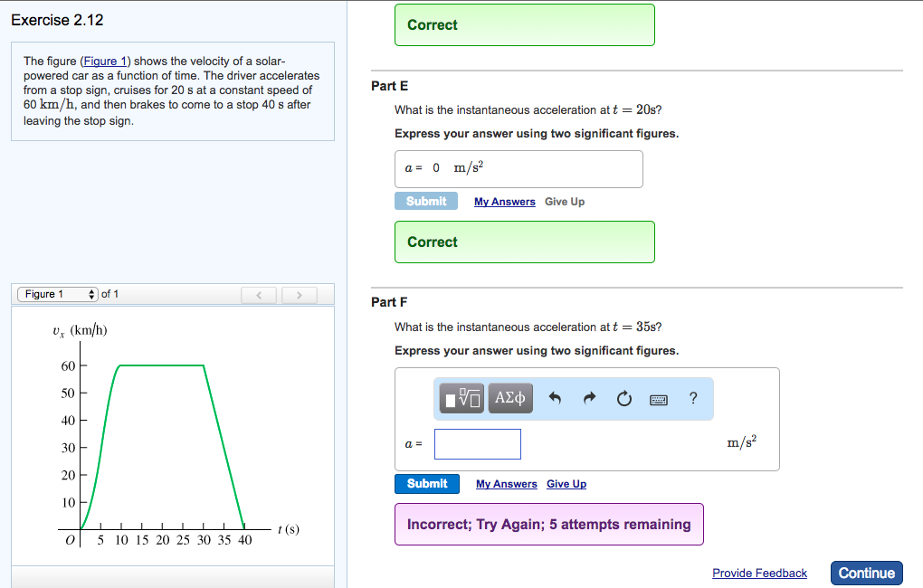Open Provide Feedback link
The image size is (923, 588).
(759, 573)
